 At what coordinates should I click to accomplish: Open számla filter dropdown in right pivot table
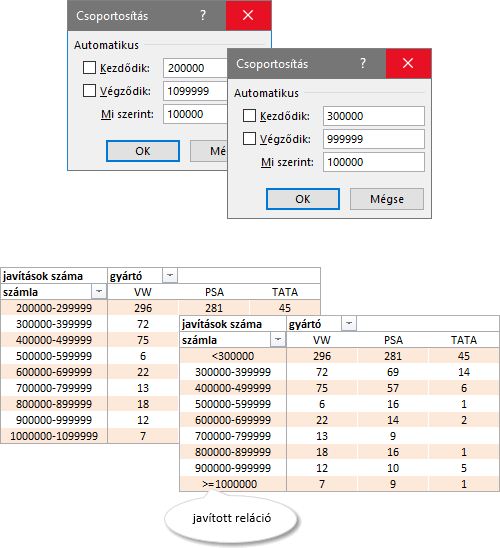[x=278, y=339]
